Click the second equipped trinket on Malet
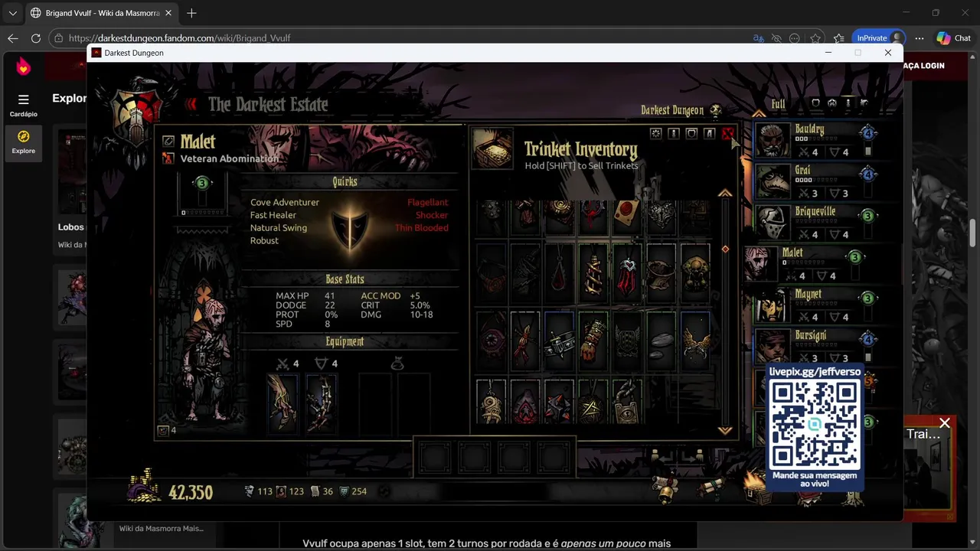The width and height of the screenshot is (980, 551). pyautogui.click(x=322, y=403)
